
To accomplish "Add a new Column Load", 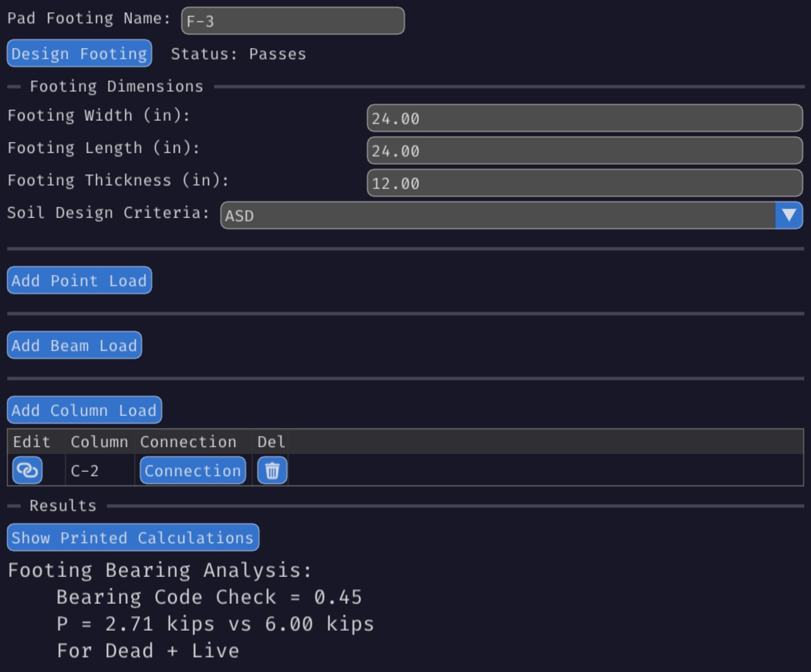I will click(84, 410).
